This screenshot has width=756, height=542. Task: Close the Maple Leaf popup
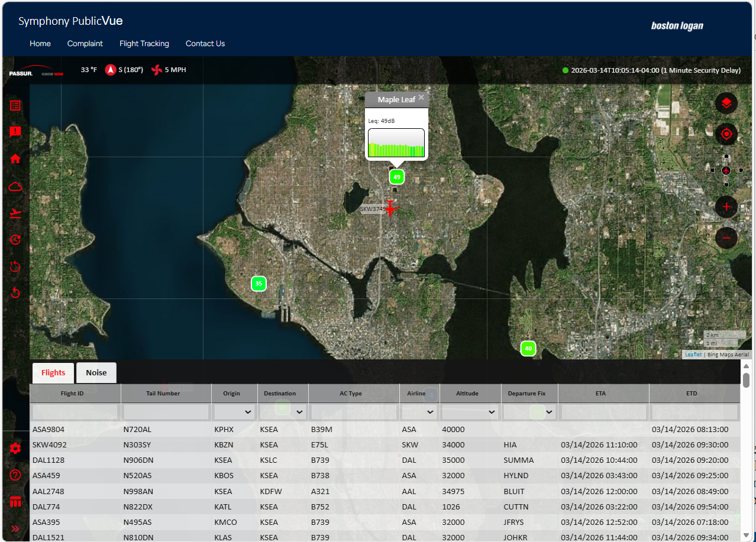421,98
